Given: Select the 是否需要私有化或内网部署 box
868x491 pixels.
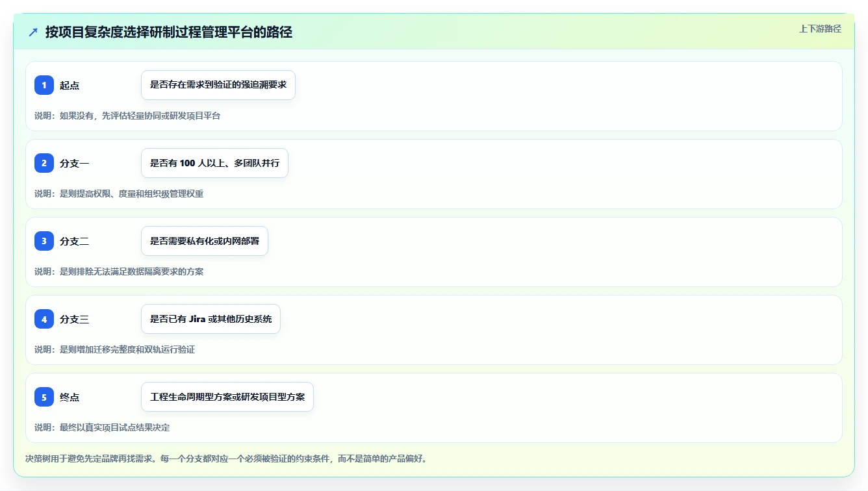Looking at the screenshot, I should 205,241.
